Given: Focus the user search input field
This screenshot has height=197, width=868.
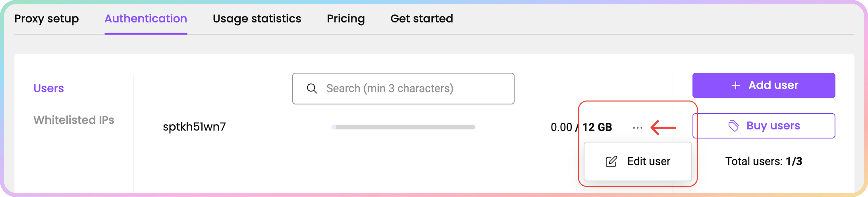Looking at the screenshot, I should point(414,88).
